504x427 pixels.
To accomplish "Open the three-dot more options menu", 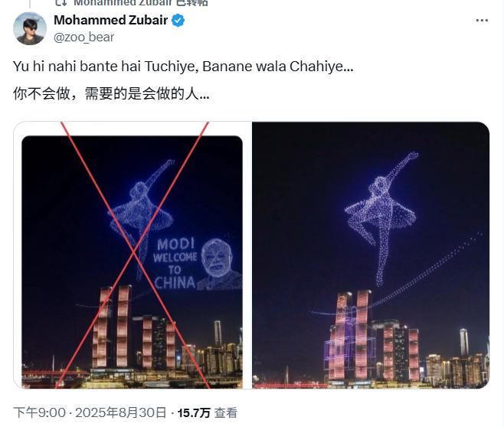I will tap(482, 20).
